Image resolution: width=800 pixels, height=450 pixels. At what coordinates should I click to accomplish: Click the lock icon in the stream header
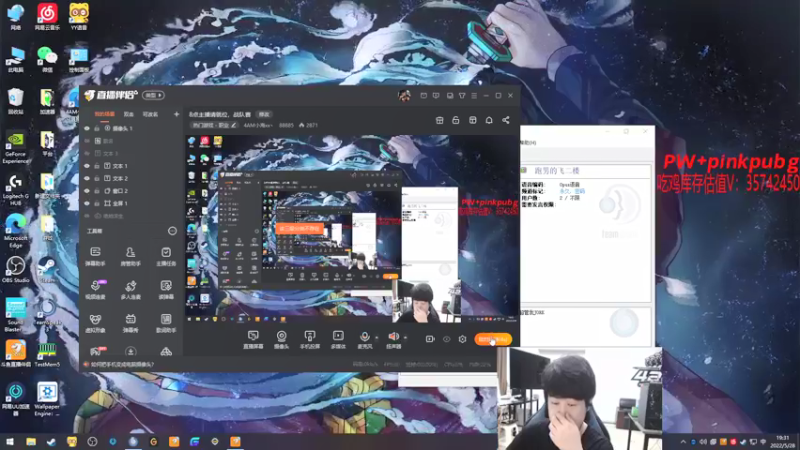point(456,120)
